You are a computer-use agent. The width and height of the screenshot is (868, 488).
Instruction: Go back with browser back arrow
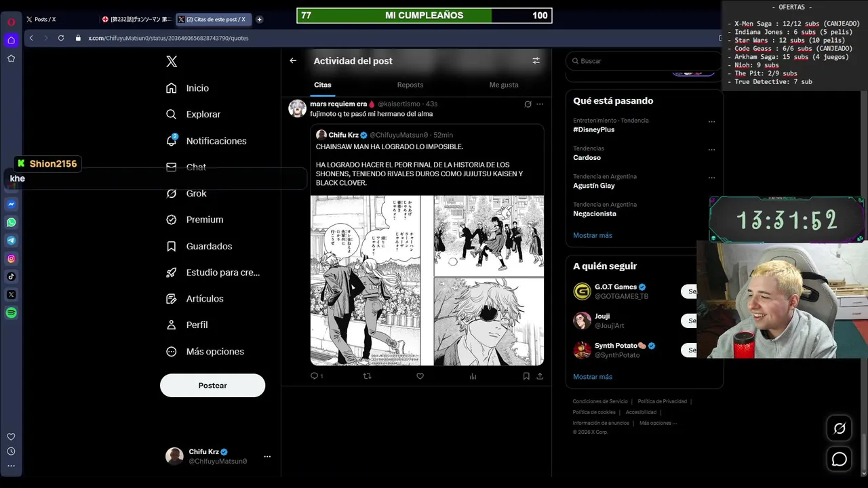pyautogui.click(x=31, y=38)
